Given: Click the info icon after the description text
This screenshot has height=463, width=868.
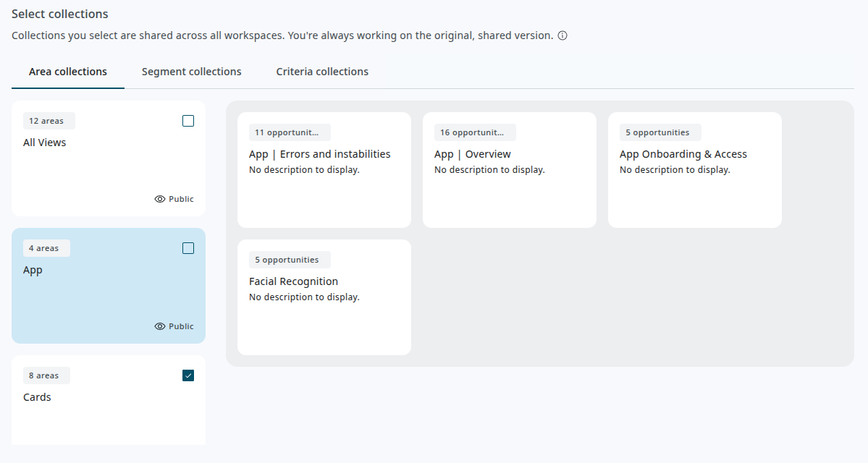Looking at the screenshot, I should pyautogui.click(x=562, y=35).
